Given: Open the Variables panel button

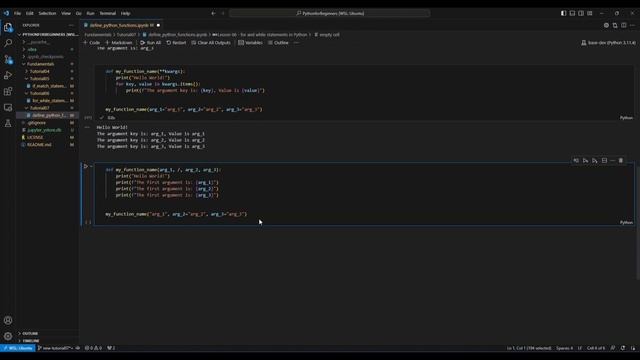Looking at the screenshot, I should click(250, 42).
